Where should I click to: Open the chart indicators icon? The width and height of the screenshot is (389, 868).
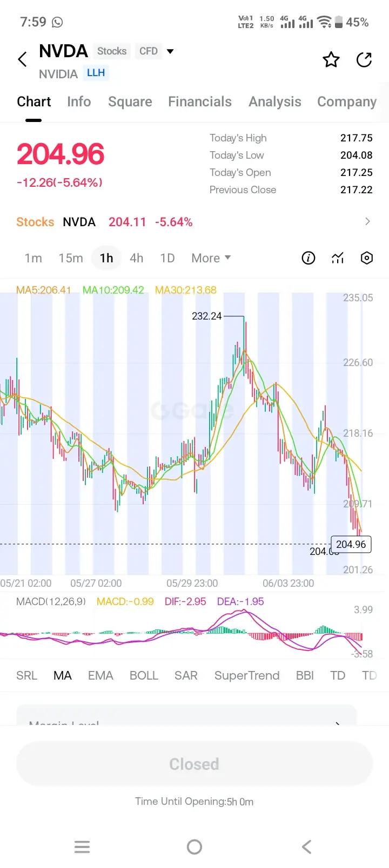(338, 258)
